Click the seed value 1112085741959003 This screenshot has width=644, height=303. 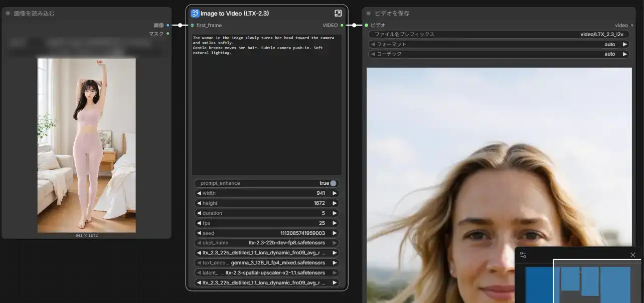[x=302, y=233]
